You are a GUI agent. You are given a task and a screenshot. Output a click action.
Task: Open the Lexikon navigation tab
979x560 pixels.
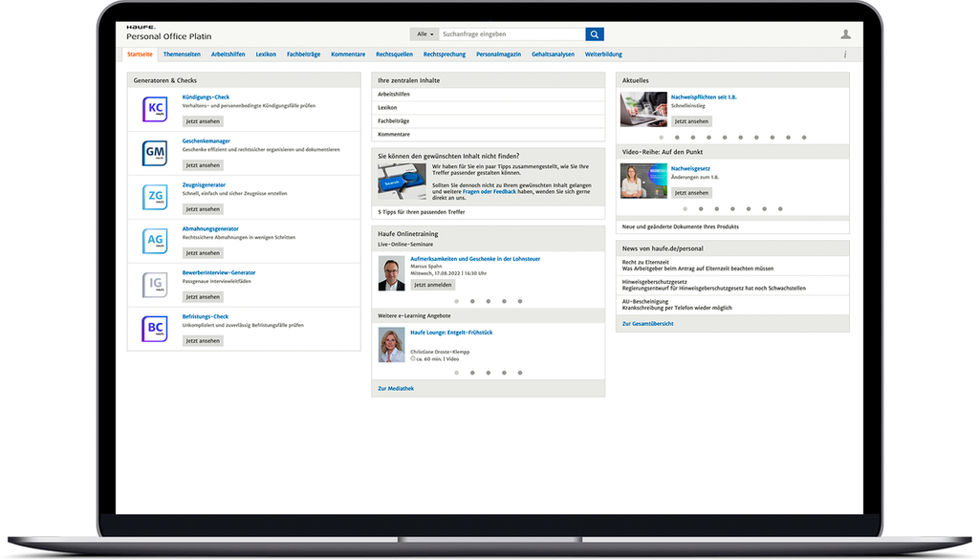coord(266,54)
